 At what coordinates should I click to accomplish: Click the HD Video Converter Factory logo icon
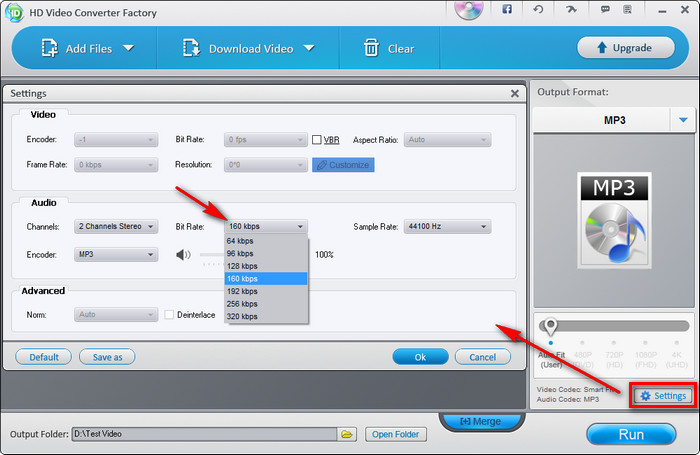(14, 13)
